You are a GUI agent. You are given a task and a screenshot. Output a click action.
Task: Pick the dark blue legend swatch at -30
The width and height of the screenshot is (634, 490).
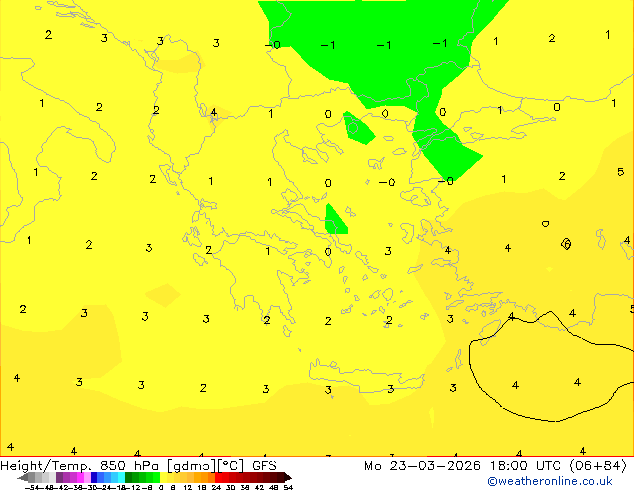tap(94, 477)
